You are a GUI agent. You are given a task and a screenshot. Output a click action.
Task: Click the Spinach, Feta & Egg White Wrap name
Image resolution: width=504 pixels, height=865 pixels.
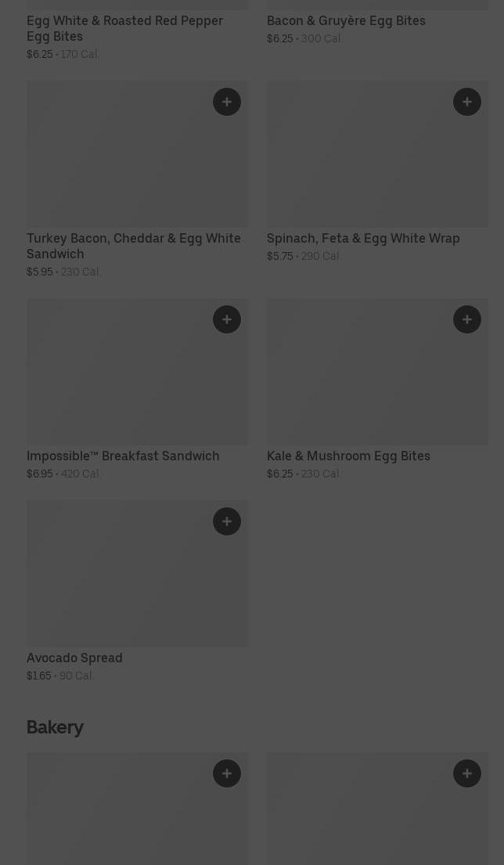(363, 238)
